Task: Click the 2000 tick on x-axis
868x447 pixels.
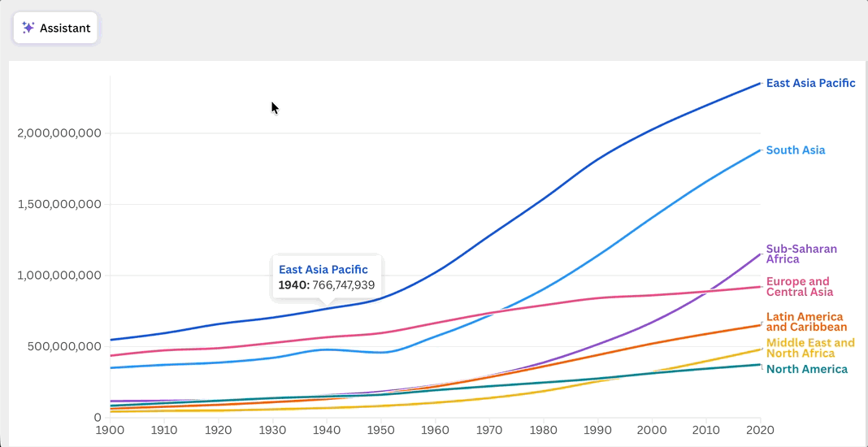Action: point(652,431)
